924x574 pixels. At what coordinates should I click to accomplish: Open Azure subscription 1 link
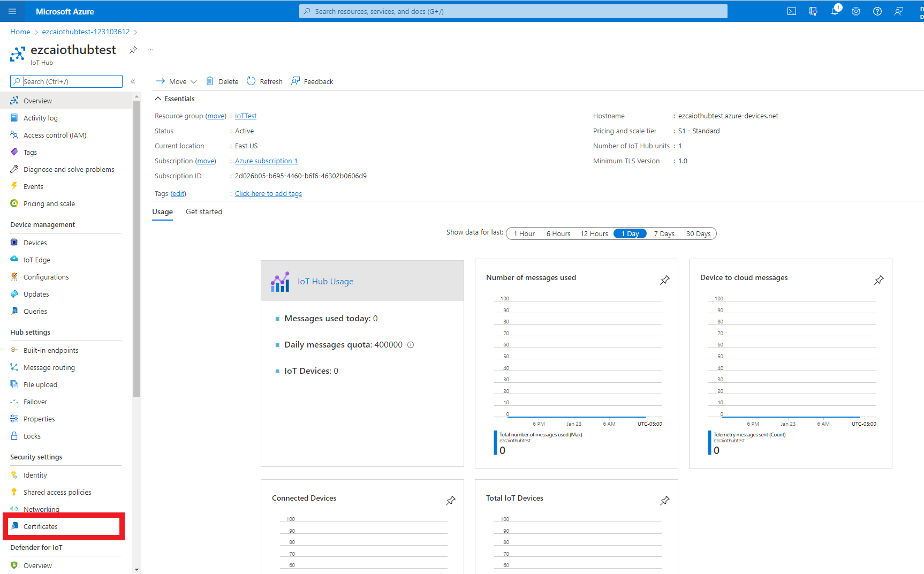tap(266, 161)
